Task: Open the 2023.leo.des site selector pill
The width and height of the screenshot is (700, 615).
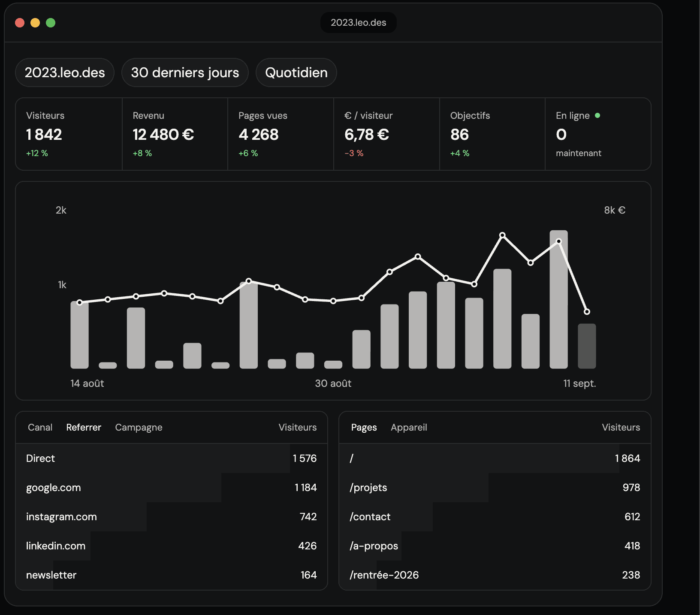Action: pyautogui.click(x=65, y=72)
